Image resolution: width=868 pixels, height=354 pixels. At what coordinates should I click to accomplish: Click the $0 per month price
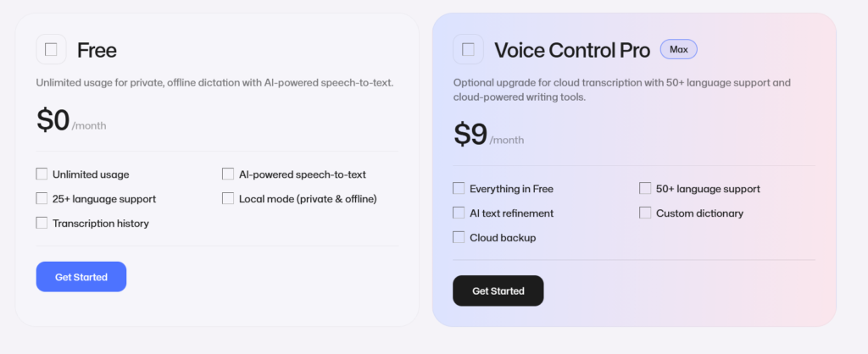tap(70, 121)
